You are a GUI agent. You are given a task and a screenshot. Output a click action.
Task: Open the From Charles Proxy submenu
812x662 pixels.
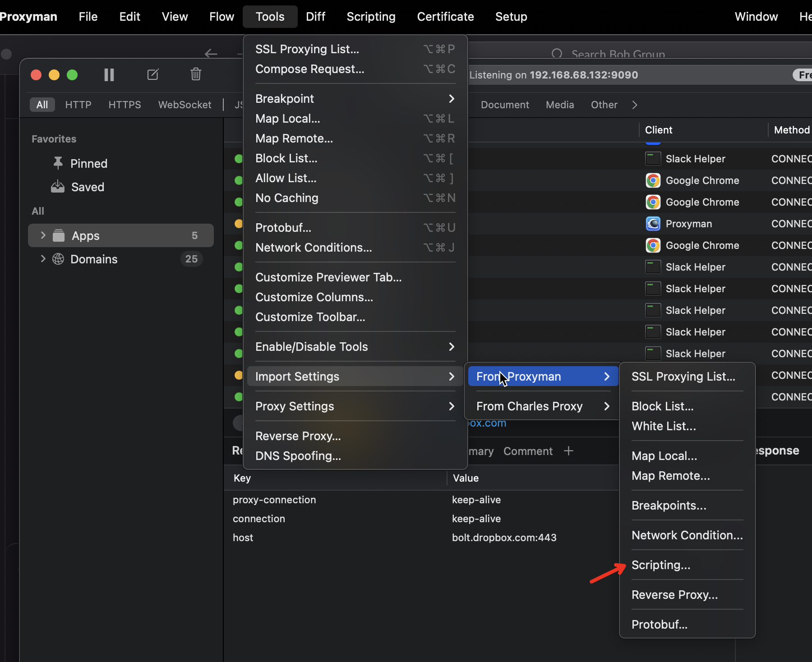tap(543, 406)
